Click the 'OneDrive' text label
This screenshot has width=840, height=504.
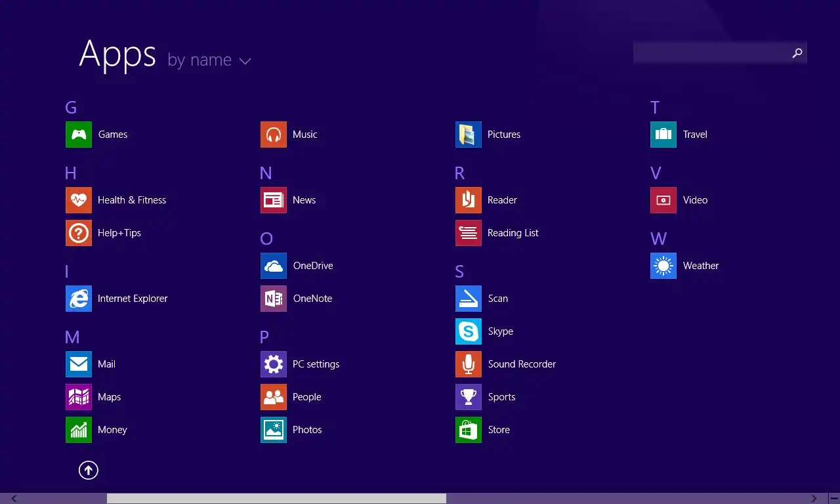click(313, 266)
